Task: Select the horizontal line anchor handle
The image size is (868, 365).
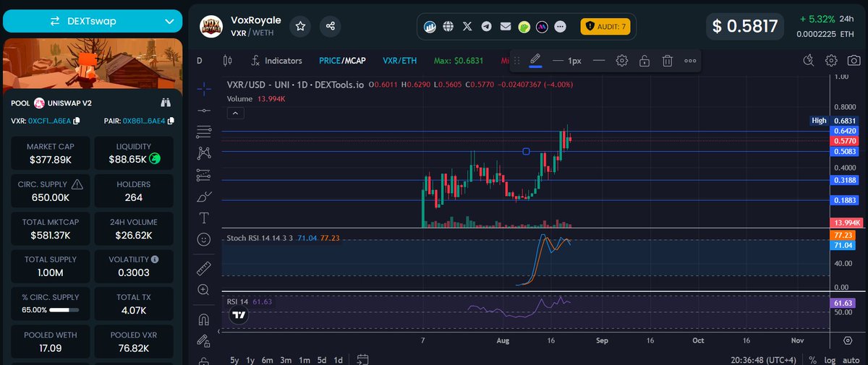Action: [x=526, y=151]
